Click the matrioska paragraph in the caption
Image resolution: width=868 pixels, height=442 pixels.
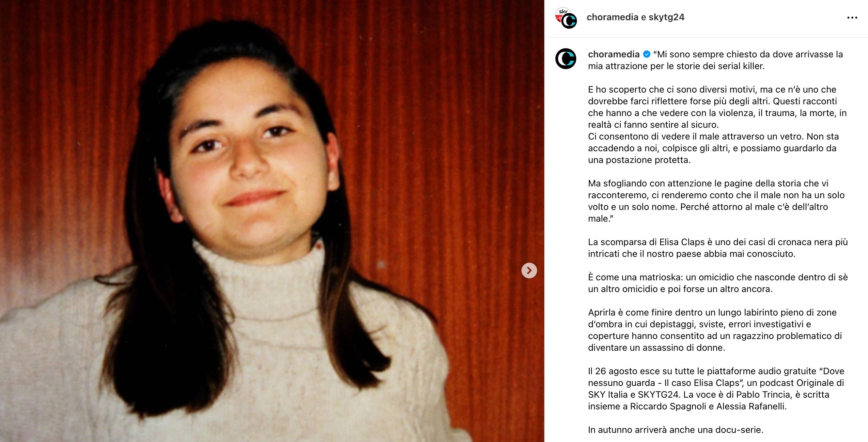[x=718, y=283]
